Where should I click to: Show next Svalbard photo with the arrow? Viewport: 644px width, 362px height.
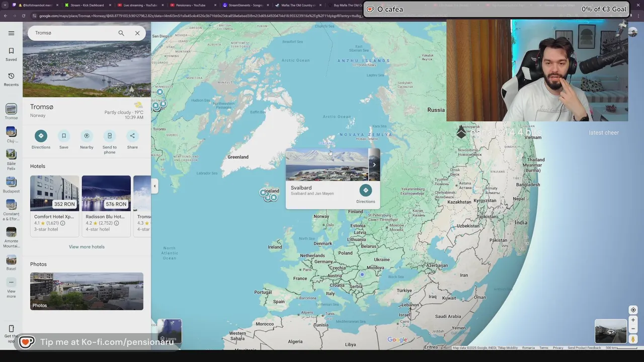374,165
